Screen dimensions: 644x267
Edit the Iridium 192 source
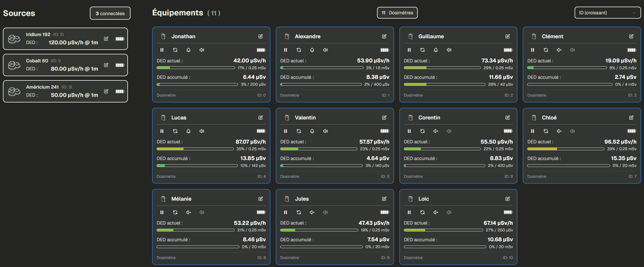click(x=106, y=38)
